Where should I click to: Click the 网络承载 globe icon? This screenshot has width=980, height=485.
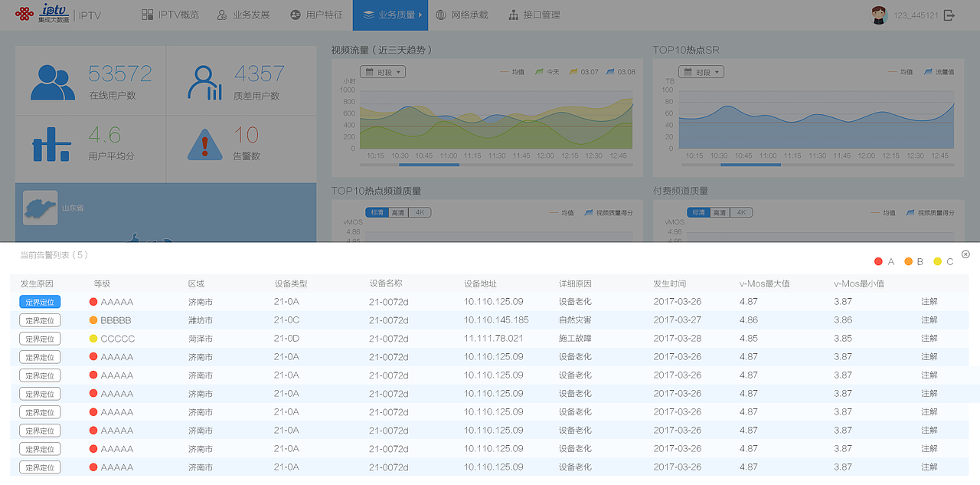coord(441,14)
